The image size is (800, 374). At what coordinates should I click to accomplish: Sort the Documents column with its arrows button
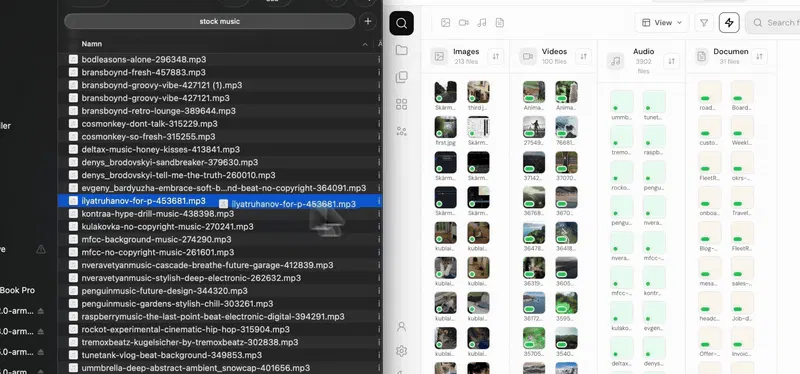tap(759, 57)
